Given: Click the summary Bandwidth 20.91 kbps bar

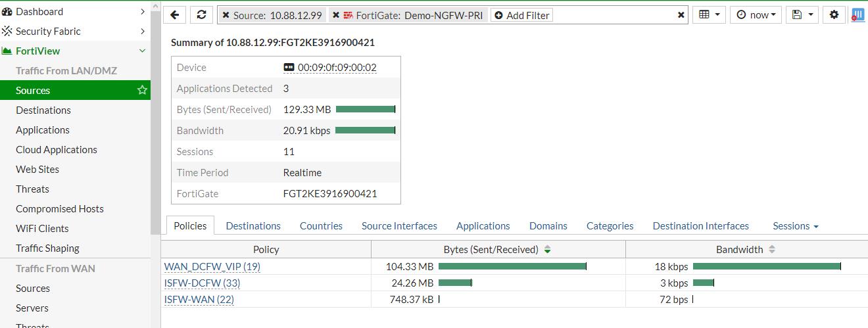Looking at the screenshot, I should (366, 130).
